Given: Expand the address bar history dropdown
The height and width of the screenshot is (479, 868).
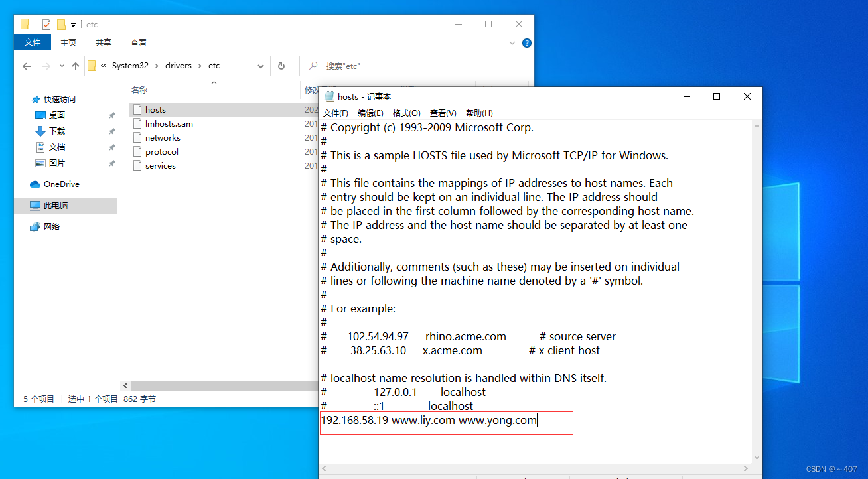Looking at the screenshot, I should point(261,66).
